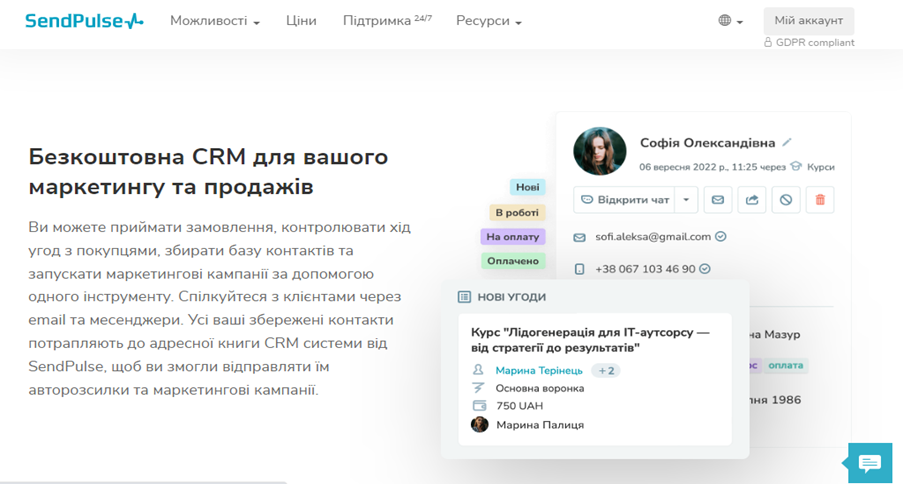Open the Підтримка 24/7 menu item
Viewport: 903px width, 484px height.
[x=386, y=21]
